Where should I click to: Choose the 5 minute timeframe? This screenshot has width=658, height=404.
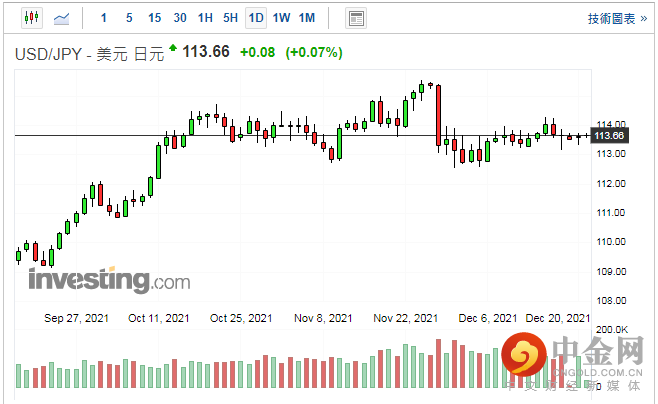click(129, 18)
